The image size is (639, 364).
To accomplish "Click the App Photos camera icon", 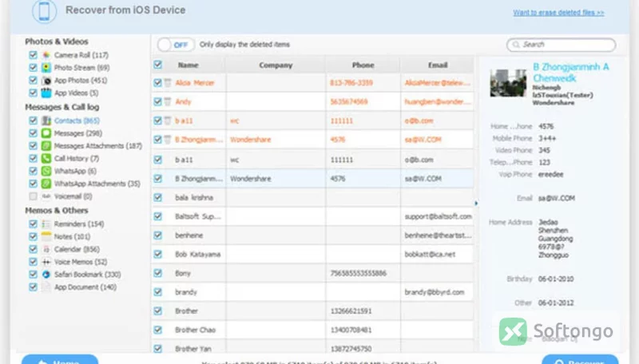I will click(46, 80).
